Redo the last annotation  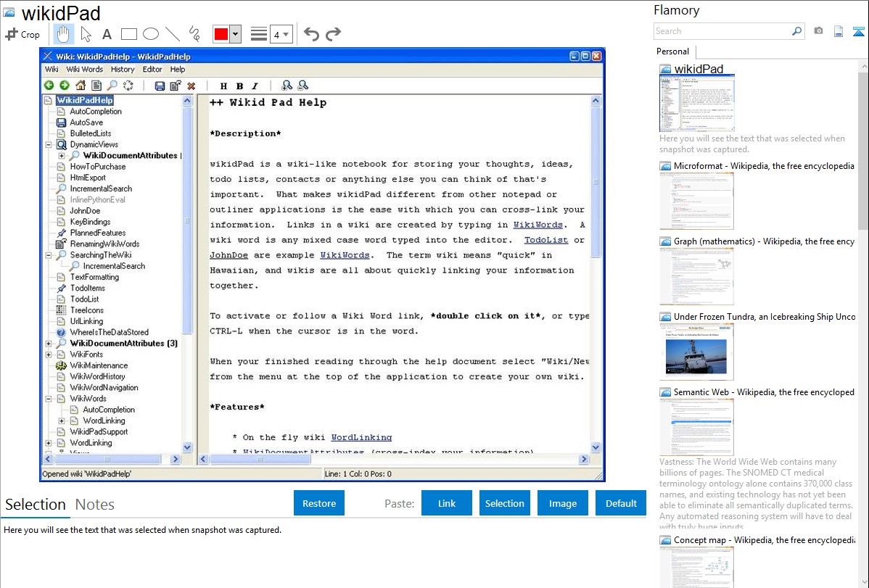(x=333, y=34)
